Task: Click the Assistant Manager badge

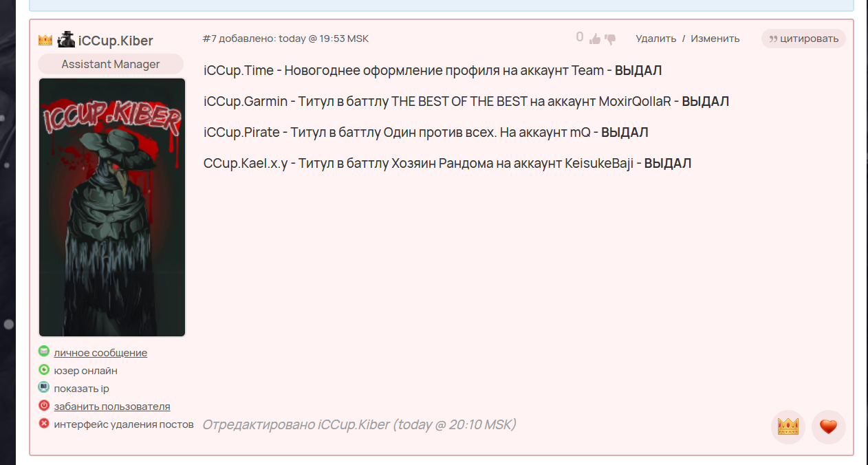Action: 111,64
